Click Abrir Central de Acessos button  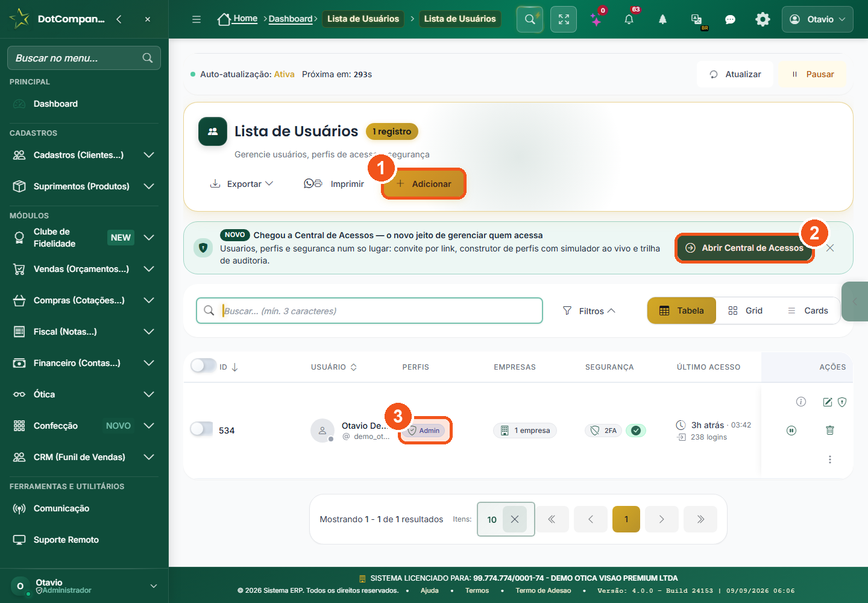[745, 248]
